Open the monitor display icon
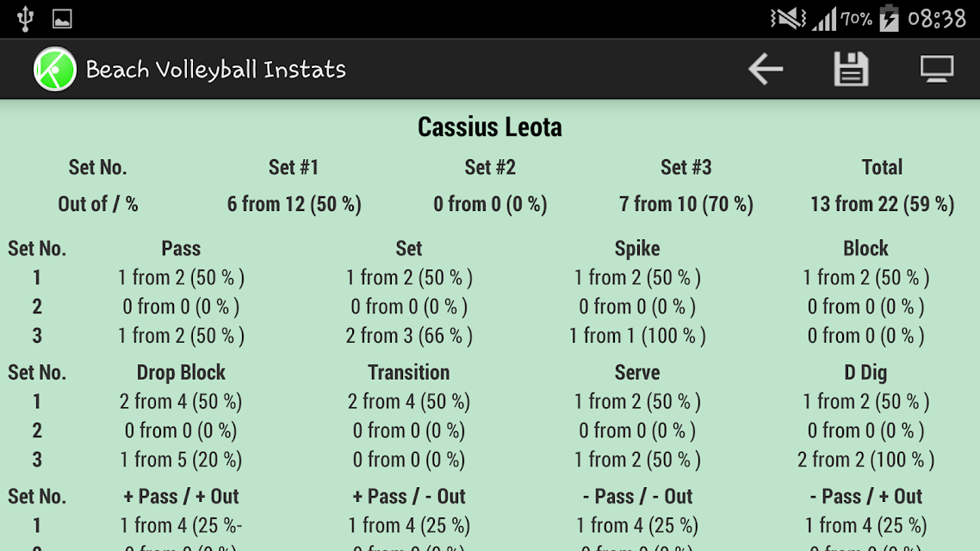This screenshot has width=980, height=551. tap(937, 69)
